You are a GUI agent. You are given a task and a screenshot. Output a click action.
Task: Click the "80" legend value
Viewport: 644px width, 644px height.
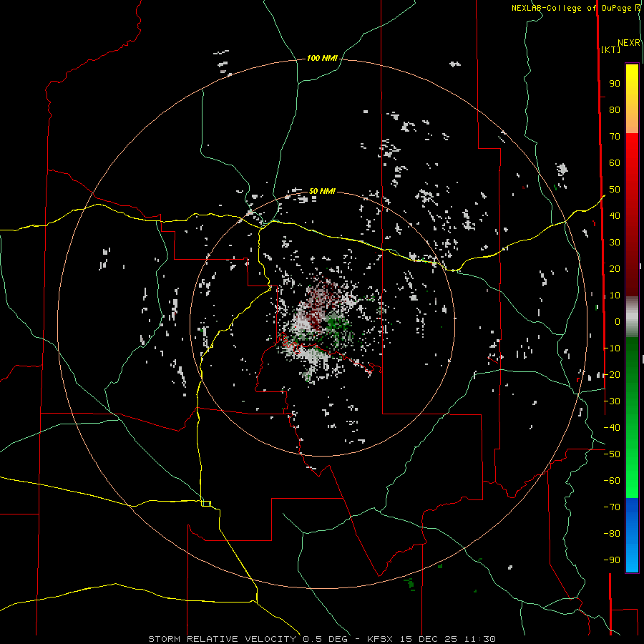tap(615, 109)
